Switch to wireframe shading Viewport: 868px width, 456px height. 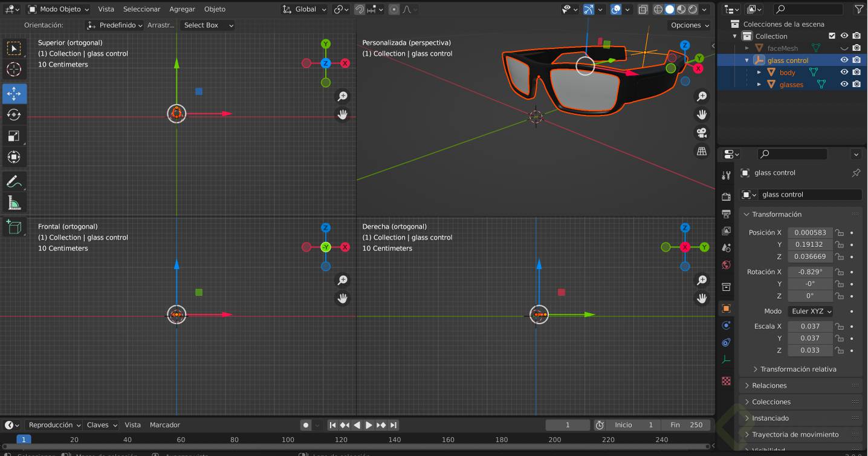658,9
